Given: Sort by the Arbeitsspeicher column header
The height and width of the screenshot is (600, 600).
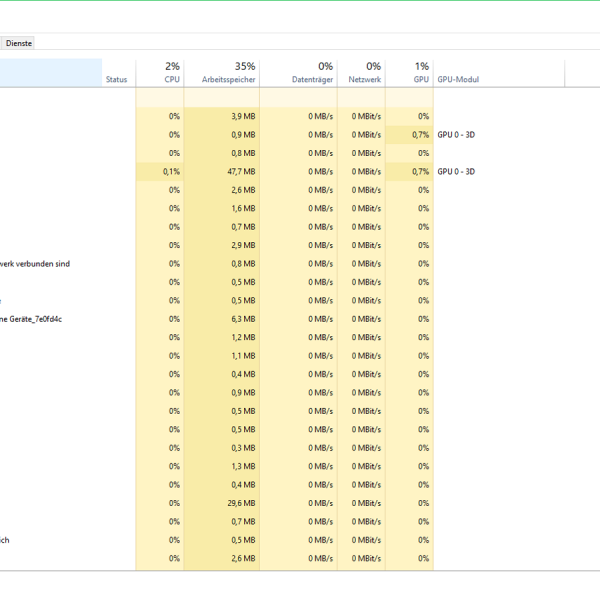Looking at the screenshot, I should 222,73.
